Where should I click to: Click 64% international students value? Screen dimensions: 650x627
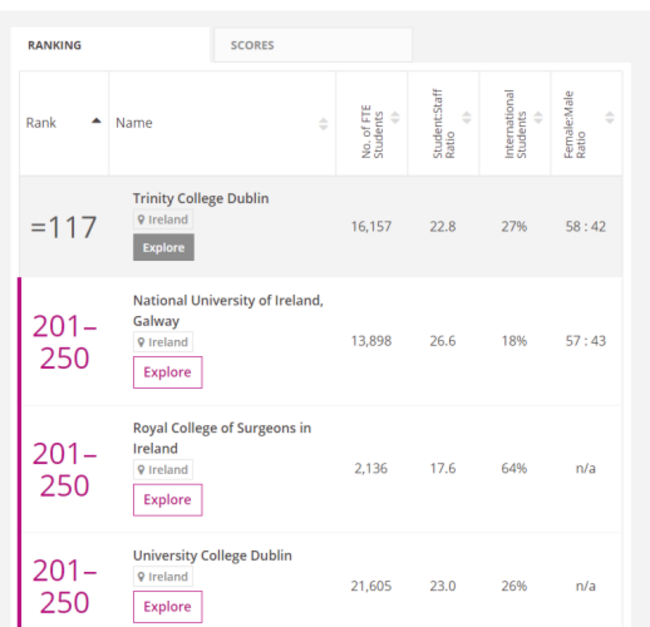514,468
